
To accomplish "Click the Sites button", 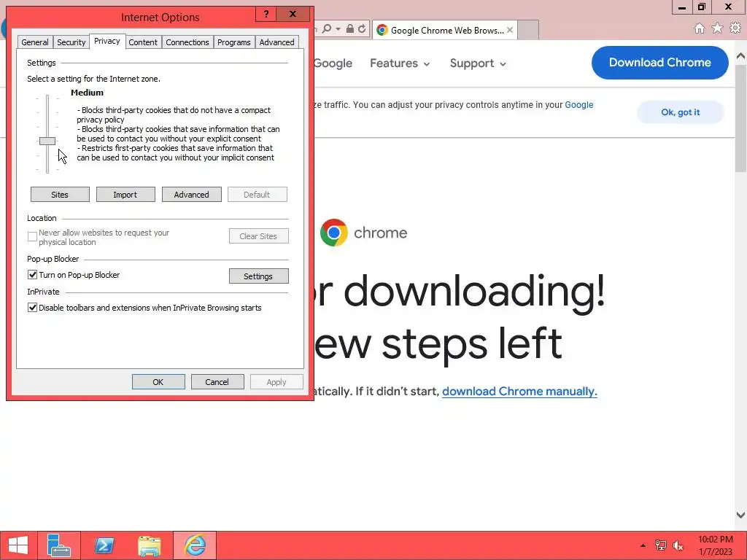I will (x=60, y=194).
